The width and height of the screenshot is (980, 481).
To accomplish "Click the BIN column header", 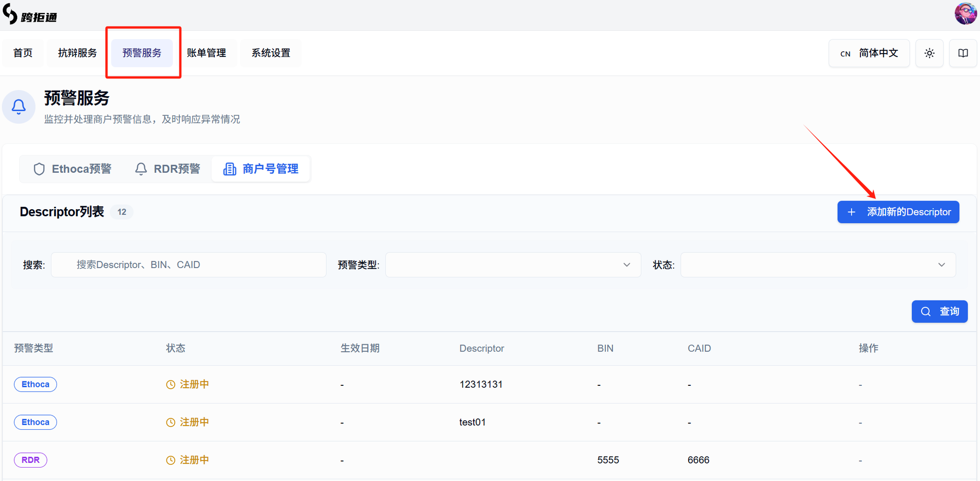I will click(605, 348).
